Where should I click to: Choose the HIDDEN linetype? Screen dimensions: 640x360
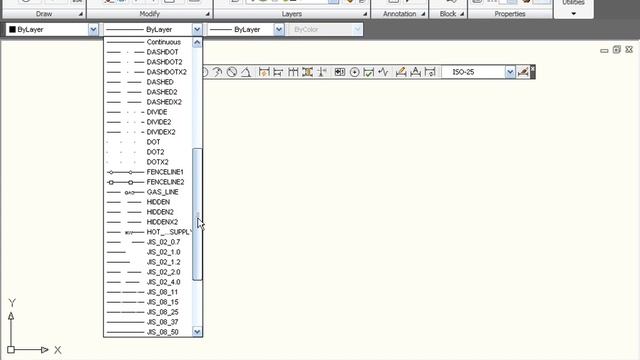pos(148,202)
